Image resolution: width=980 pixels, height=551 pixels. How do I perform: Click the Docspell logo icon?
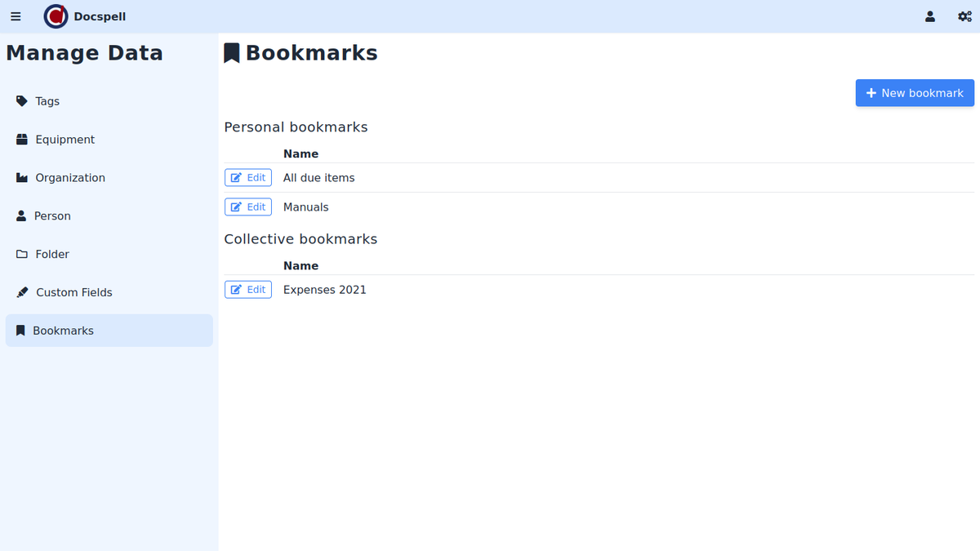coord(56,16)
